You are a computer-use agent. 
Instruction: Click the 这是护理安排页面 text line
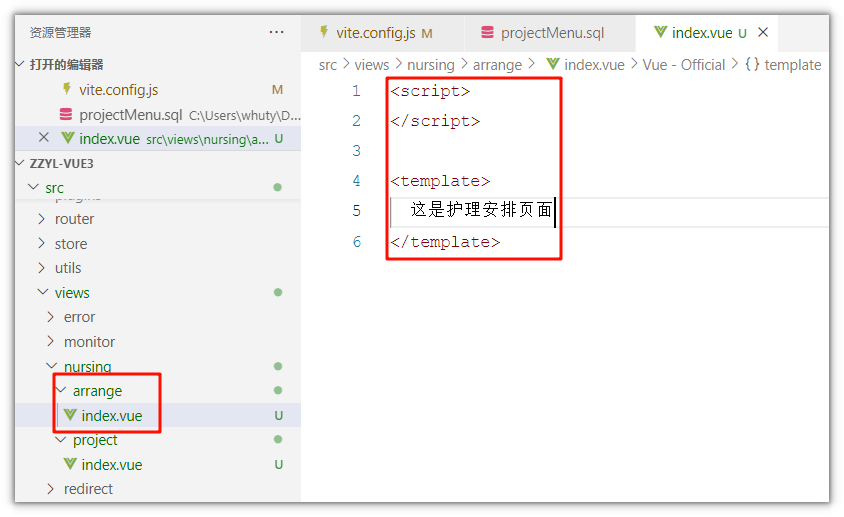tap(481, 210)
